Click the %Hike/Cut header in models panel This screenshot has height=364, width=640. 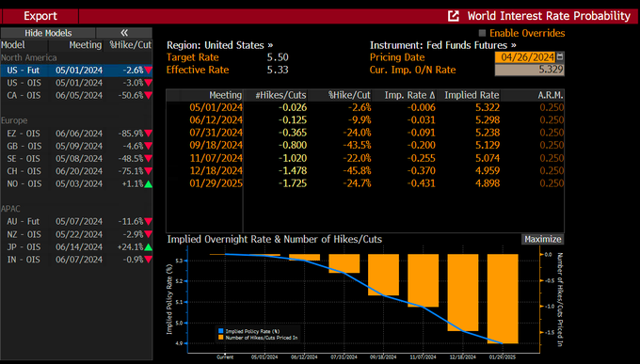(x=130, y=45)
